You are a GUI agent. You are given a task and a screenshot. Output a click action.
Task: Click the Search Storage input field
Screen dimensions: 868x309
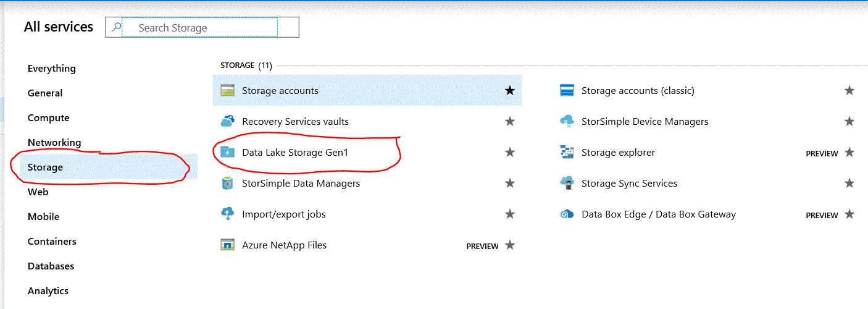click(199, 28)
